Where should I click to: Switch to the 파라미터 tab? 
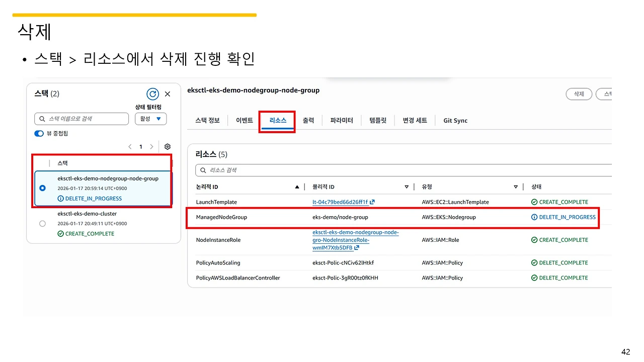click(342, 121)
